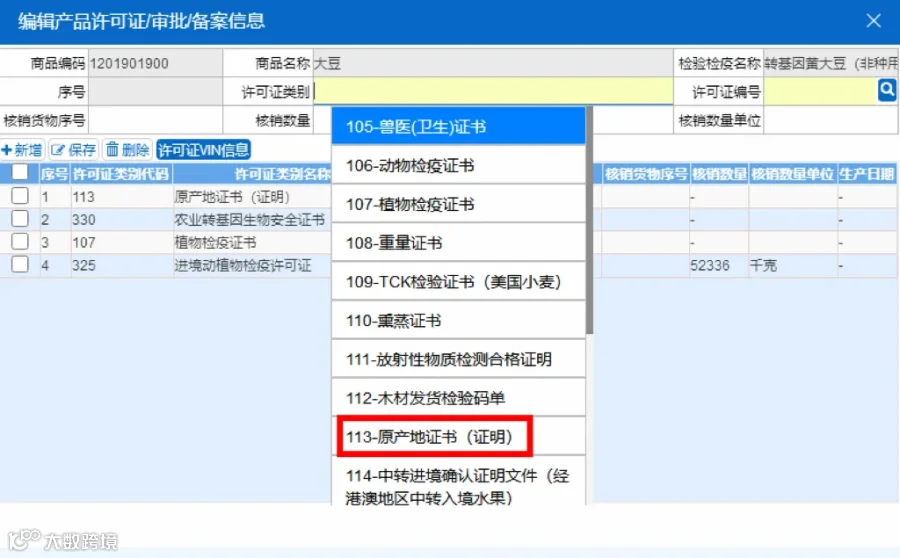Click the 核销货物序号 input field
The height and width of the screenshot is (558, 900).
(155, 121)
